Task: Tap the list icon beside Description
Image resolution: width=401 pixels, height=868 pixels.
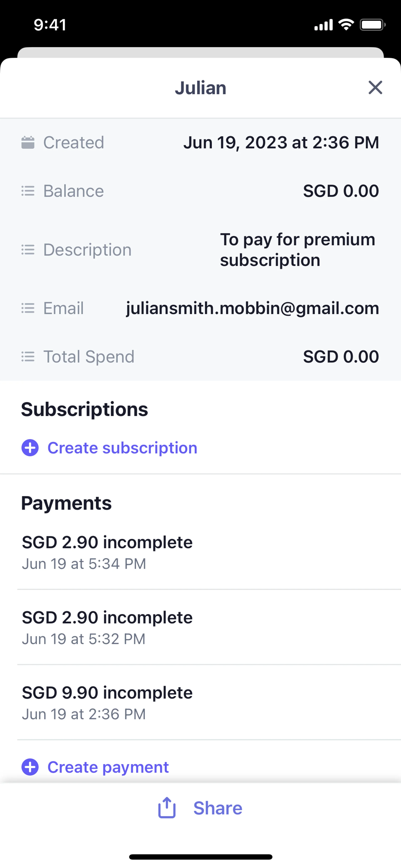Action: (28, 250)
